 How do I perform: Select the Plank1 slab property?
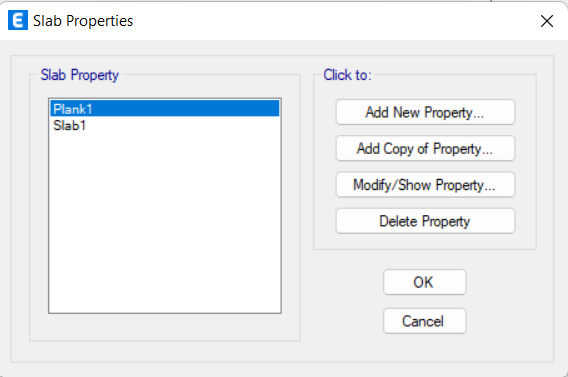click(x=165, y=109)
